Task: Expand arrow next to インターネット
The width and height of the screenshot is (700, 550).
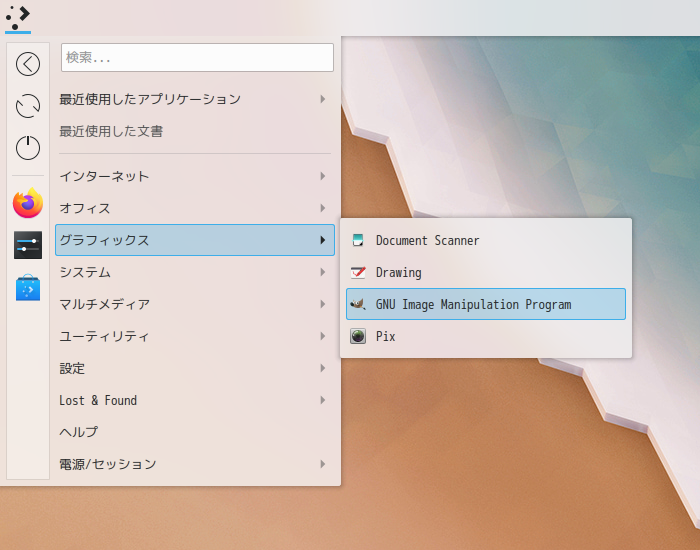Action: pyautogui.click(x=322, y=176)
